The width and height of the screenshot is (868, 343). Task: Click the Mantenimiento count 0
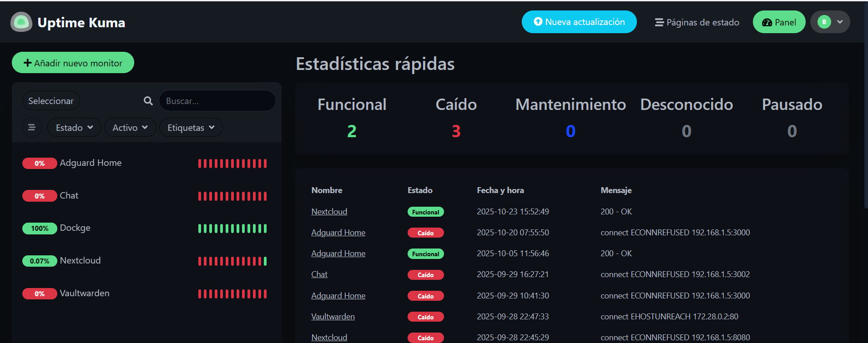(x=570, y=131)
